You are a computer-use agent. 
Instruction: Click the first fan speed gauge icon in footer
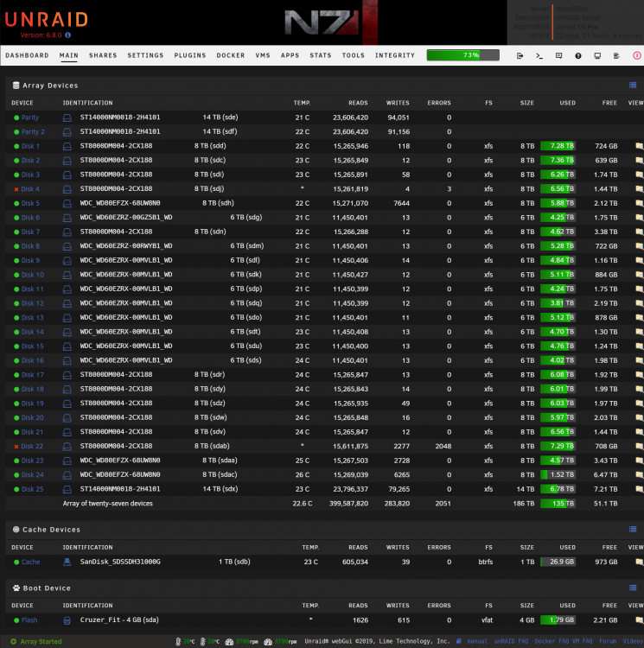point(229,642)
